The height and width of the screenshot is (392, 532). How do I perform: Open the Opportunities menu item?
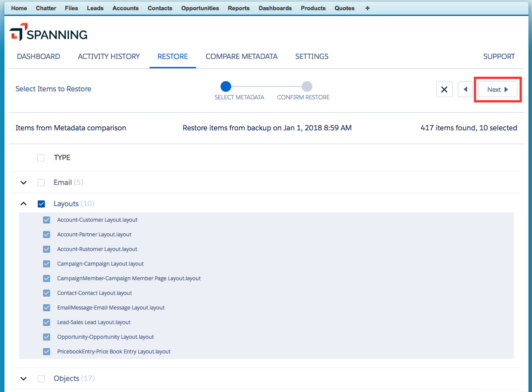pos(200,8)
